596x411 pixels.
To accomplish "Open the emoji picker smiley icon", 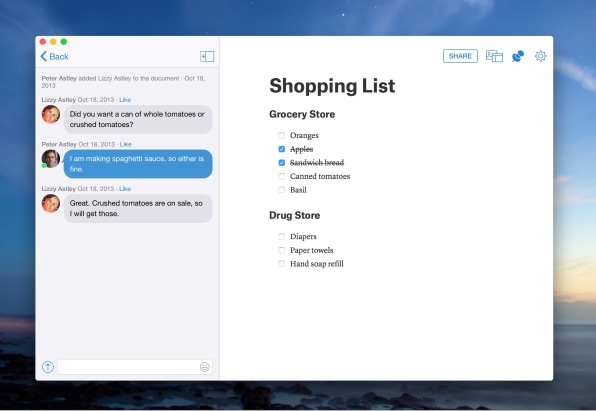I will coord(204,367).
